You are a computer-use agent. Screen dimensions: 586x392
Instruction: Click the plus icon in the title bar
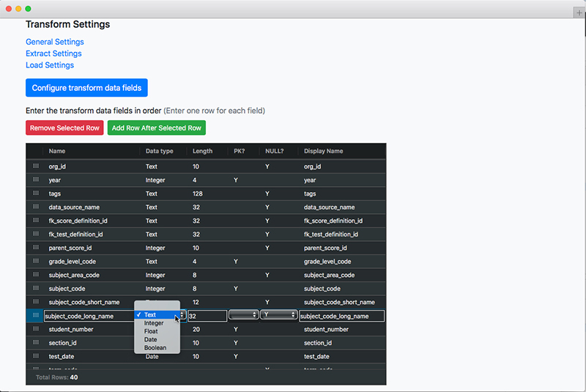click(579, 8)
